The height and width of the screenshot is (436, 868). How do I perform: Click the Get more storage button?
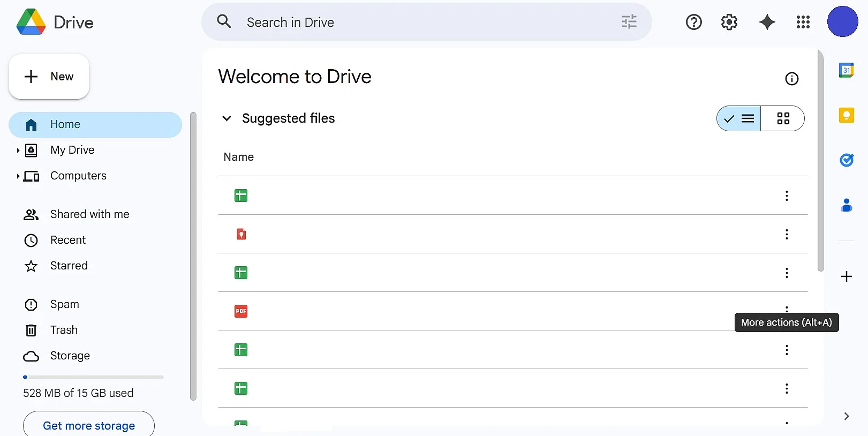pos(89,425)
